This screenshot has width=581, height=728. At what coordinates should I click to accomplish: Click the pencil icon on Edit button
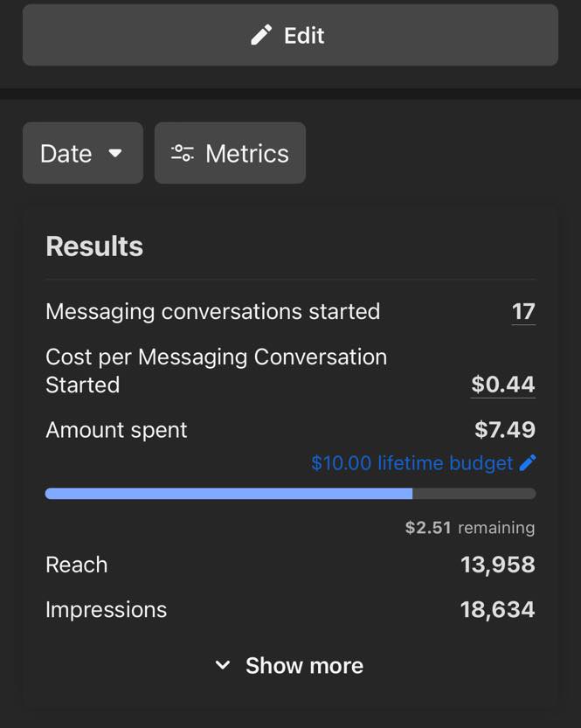point(260,35)
